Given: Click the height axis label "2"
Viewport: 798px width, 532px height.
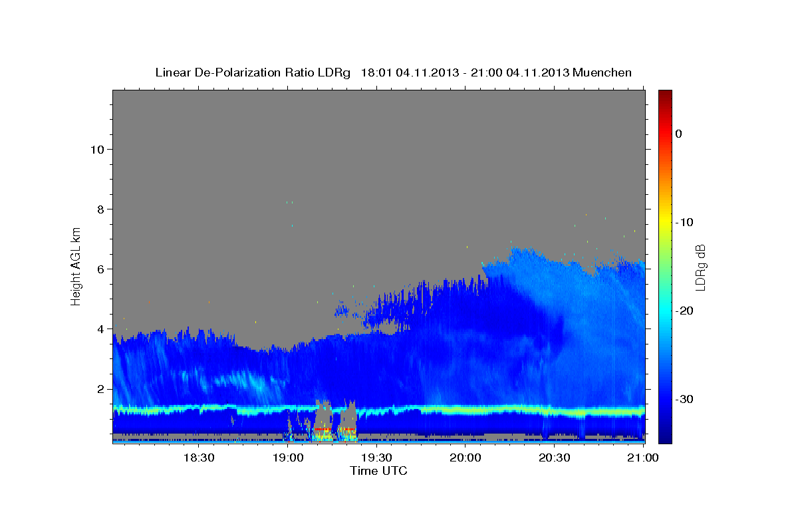Looking at the screenshot, I should pos(99,388).
